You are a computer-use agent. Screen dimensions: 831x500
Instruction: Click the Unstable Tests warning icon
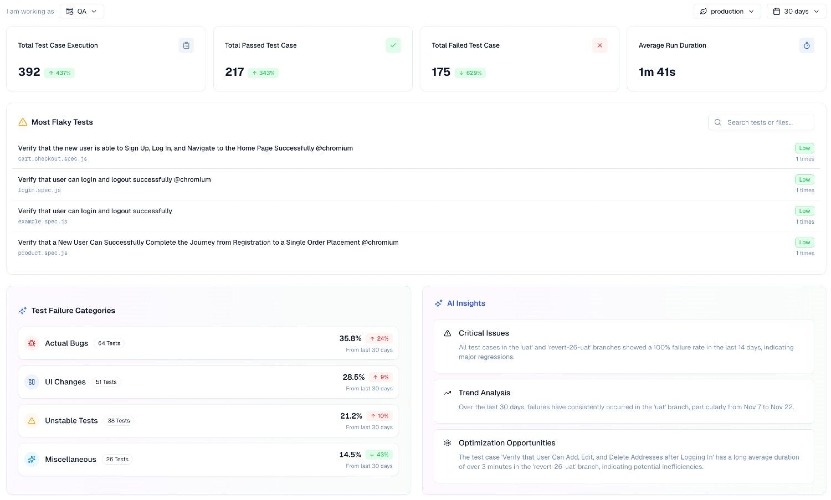[x=32, y=421]
